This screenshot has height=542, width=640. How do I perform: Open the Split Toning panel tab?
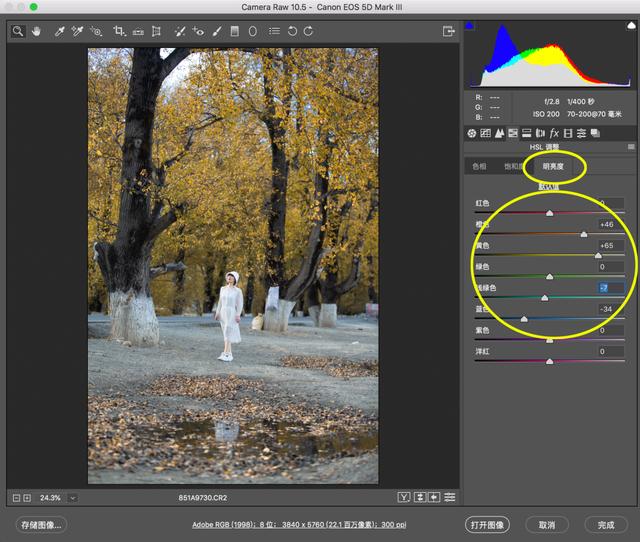(527, 133)
